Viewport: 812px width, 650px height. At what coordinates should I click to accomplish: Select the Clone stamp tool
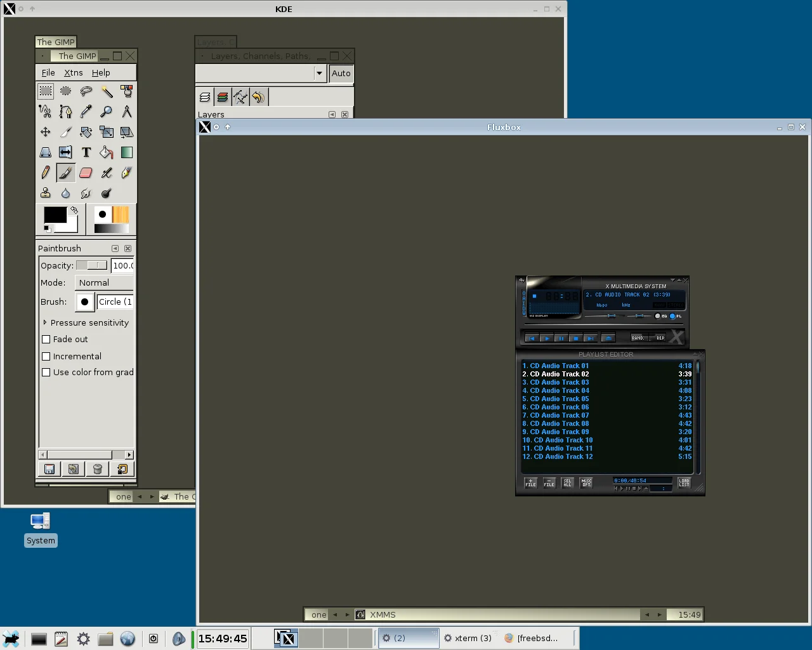[x=46, y=193]
